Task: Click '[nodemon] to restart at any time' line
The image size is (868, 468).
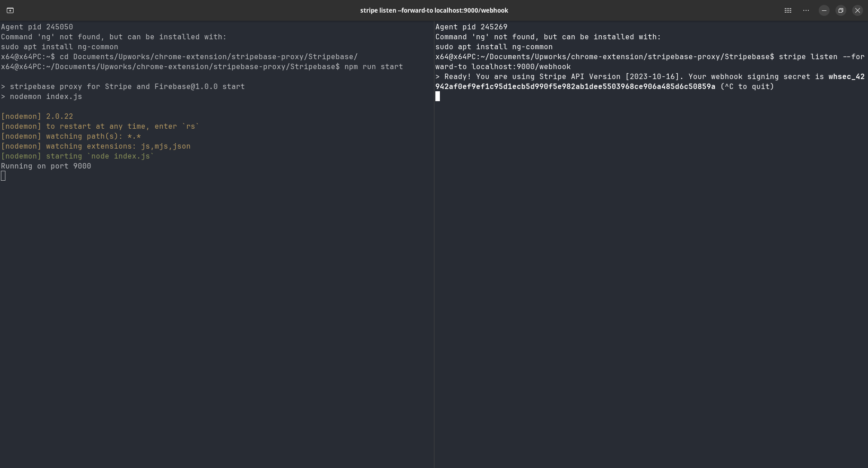Action: click(x=100, y=126)
